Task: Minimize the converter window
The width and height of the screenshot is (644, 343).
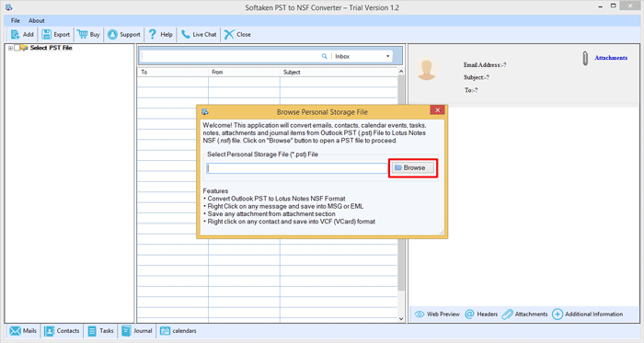Action: point(601,6)
